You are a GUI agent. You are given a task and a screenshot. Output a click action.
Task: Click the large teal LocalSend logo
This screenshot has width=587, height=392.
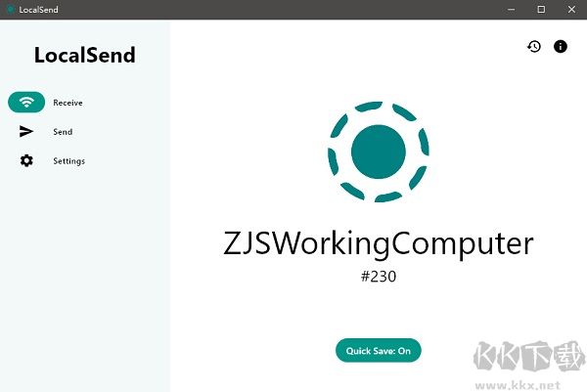click(x=378, y=151)
